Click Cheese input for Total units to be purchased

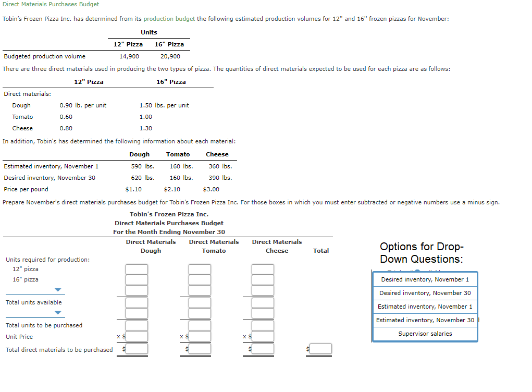click(x=263, y=326)
